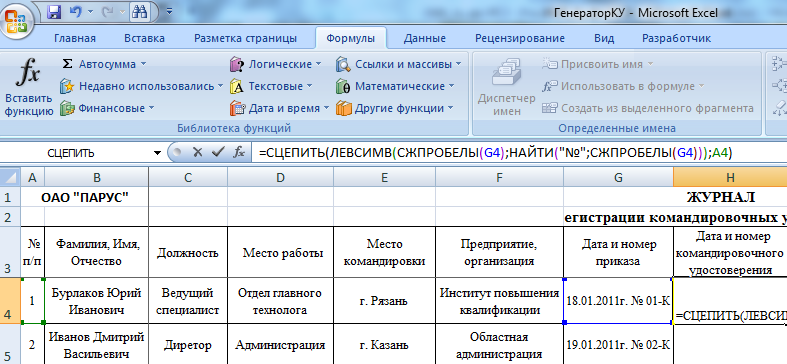The width and height of the screenshot is (787, 364).
Task: Click cell Институт повышения квалификации
Action: click(499, 300)
